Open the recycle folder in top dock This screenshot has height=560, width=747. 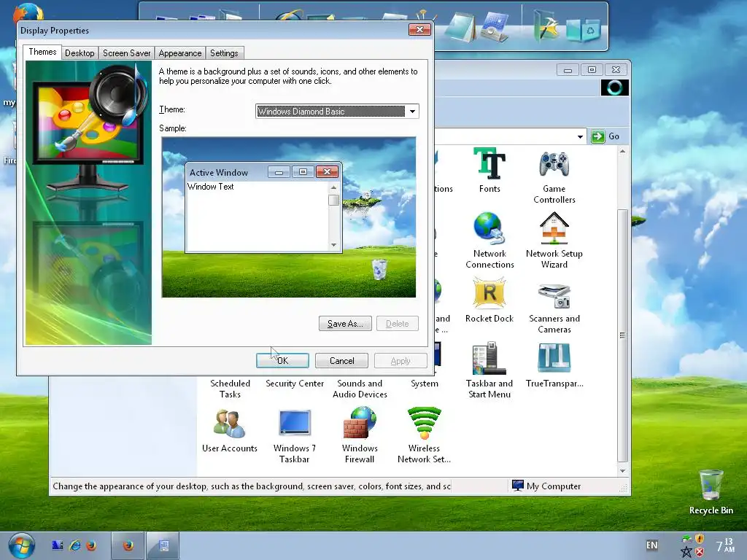(x=584, y=29)
